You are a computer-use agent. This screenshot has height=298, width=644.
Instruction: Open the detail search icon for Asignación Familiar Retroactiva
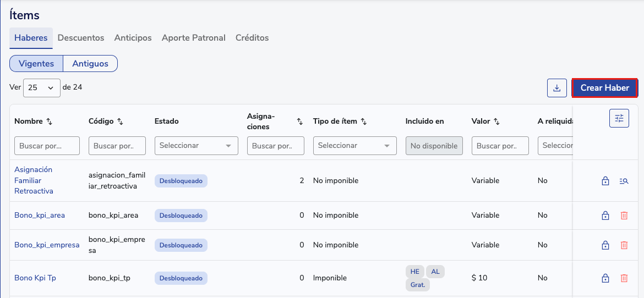click(624, 181)
